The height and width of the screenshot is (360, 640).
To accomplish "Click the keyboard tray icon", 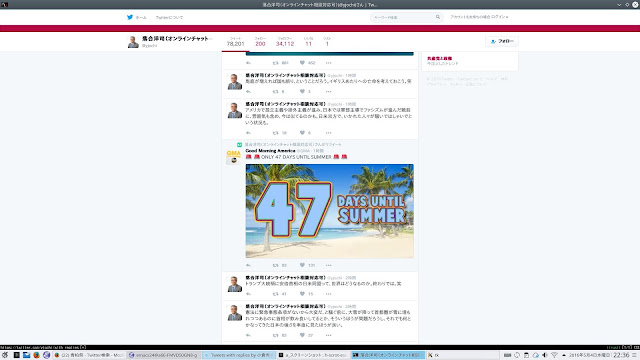I will [x=507, y=355].
